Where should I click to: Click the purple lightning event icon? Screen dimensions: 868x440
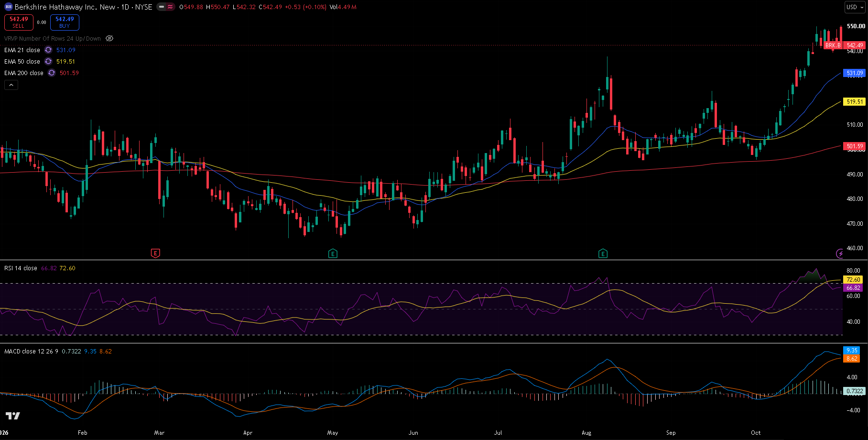pos(840,253)
